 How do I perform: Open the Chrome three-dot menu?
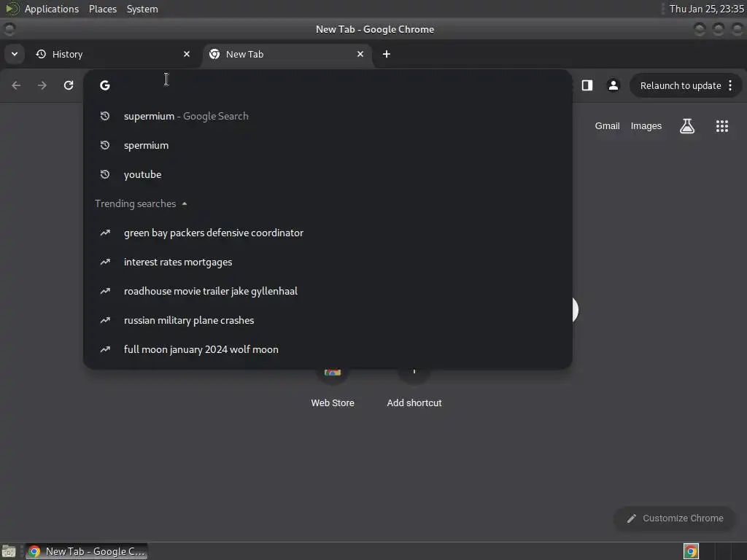tap(730, 86)
